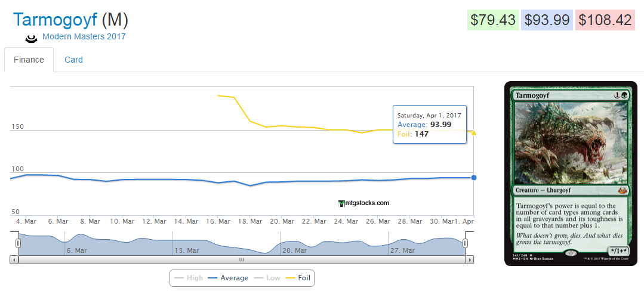Click the right range navigator handle
Viewport: 644px width, 291px height.
coord(466,243)
